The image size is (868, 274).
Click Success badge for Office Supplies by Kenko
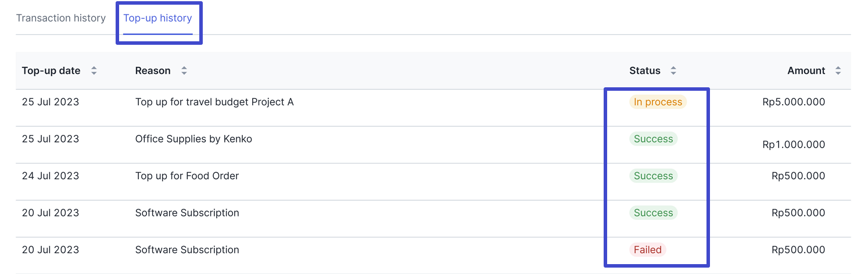click(x=653, y=139)
